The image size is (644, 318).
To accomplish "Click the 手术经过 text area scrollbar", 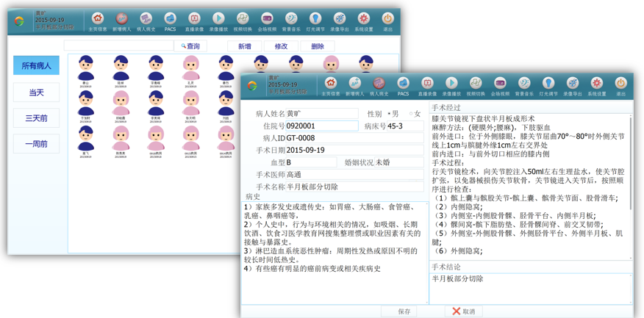I will (x=630, y=184).
